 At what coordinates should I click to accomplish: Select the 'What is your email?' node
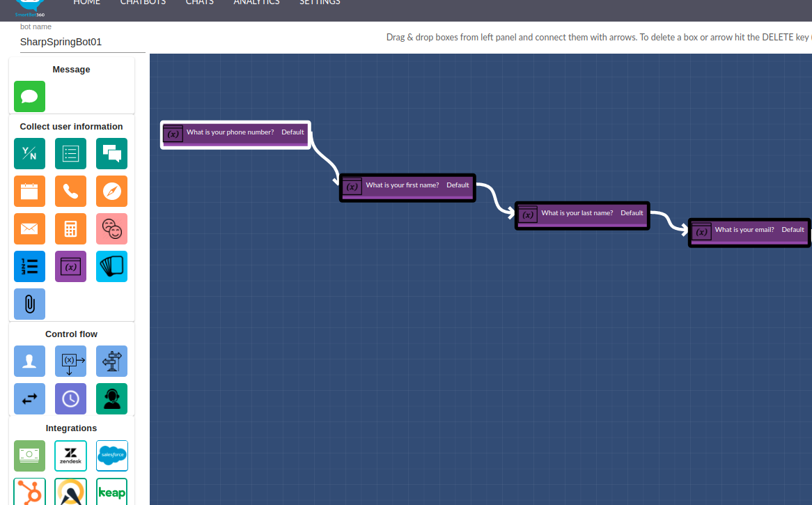click(749, 233)
